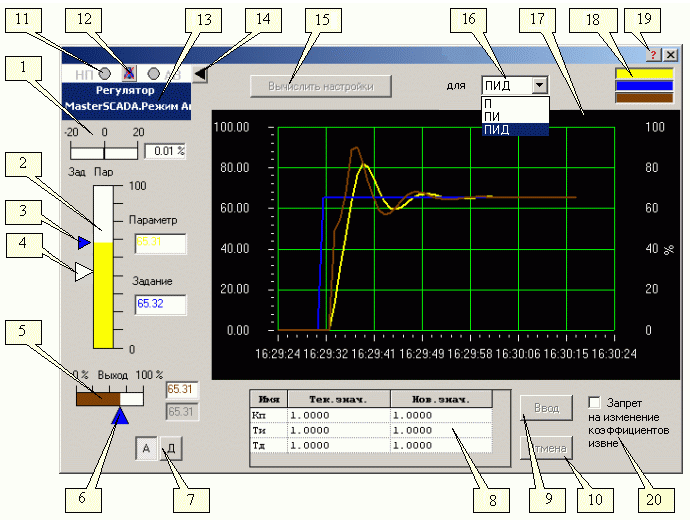Click the help question mark button
Image resolution: width=690 pixels, height=521 pixels.
click(653, 55)
